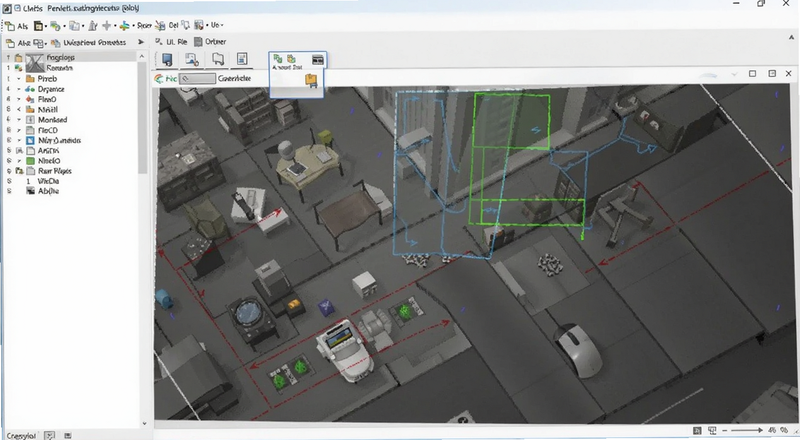Image resolution: width=800 pixels, height=440 pixels.
Task: Select the 'Ronmin' tree item
Action: click(60, 68)
